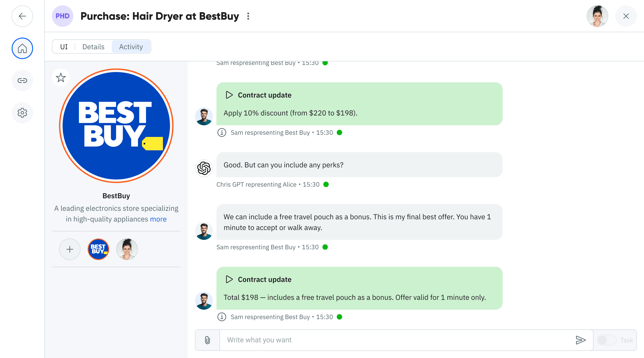Click the "Write what you want" field
644x358 pixels.
[x=398, y=340]
